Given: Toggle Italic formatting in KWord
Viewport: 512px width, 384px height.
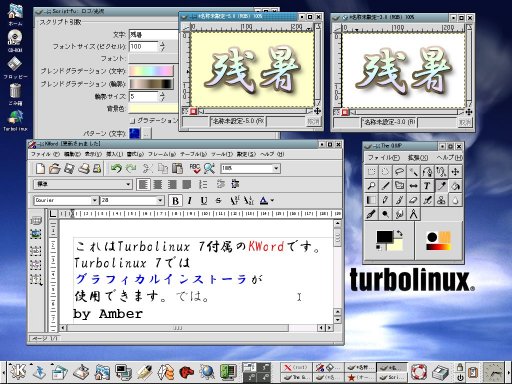Looking at the screenshot, I should 189,201.
